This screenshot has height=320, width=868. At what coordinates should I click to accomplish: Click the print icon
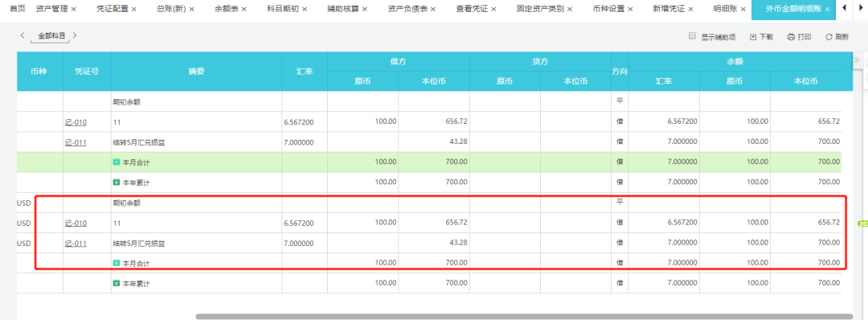point(791,37)
